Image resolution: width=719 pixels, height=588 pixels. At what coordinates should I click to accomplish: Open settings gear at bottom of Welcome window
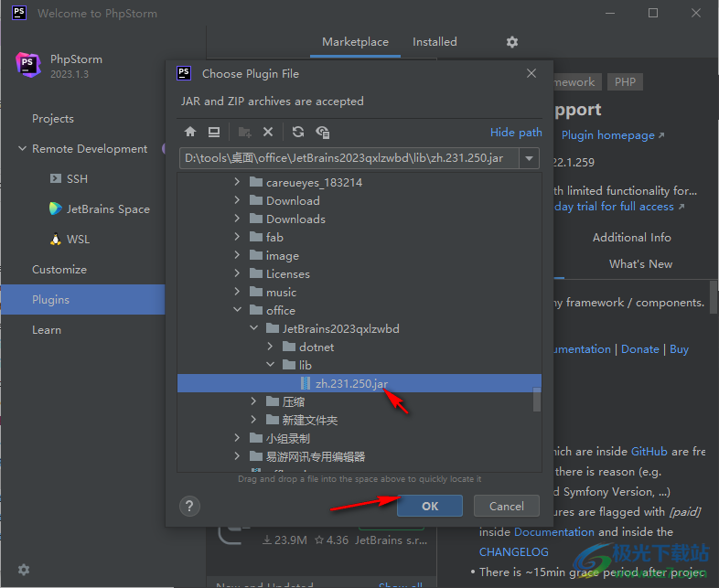[x=24, y=570]
